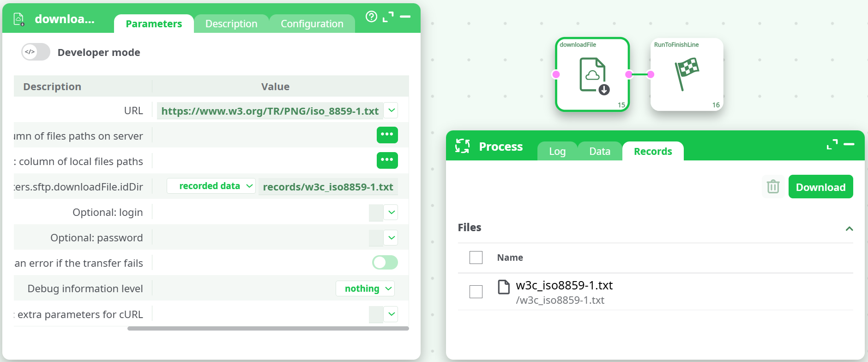Click the Optional: password value field
This screenshot has width=868, height=362.
[376, 238]
